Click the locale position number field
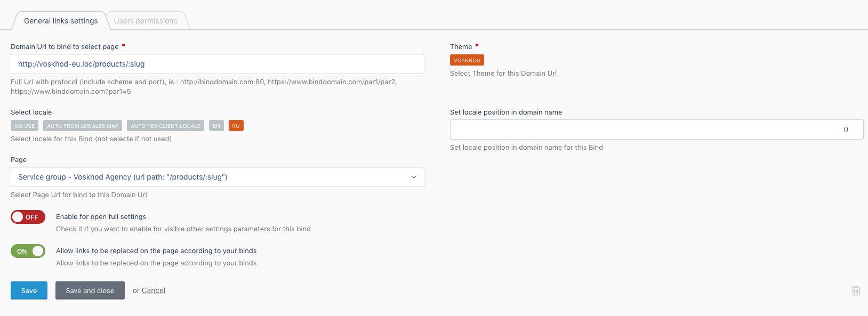The height and width of the screenshot is (316, 868). [x=656, y=129]
